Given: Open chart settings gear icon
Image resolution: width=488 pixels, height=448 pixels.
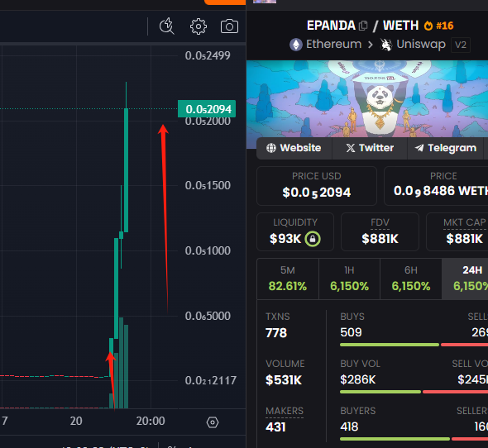Looking at the screenshot, I should coord(199,26).
